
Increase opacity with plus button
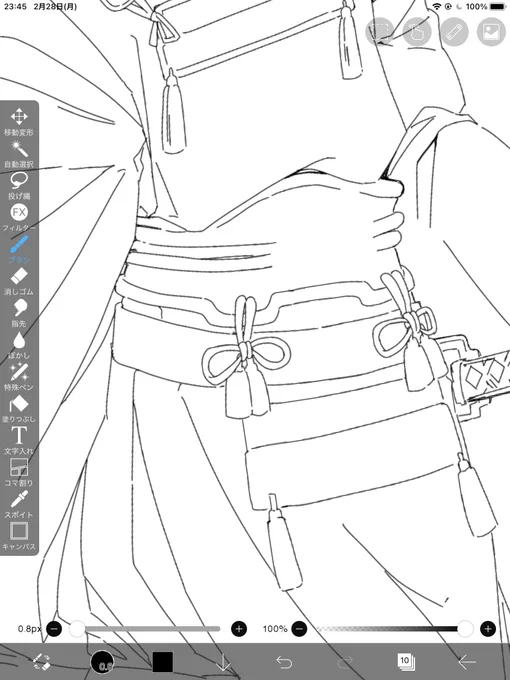coord(488,629)
